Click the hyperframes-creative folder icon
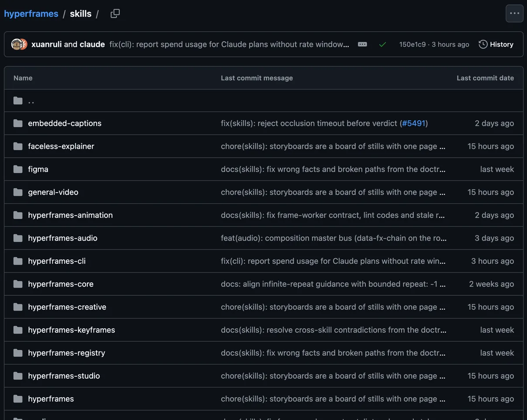527x420 pixels. 18,307
